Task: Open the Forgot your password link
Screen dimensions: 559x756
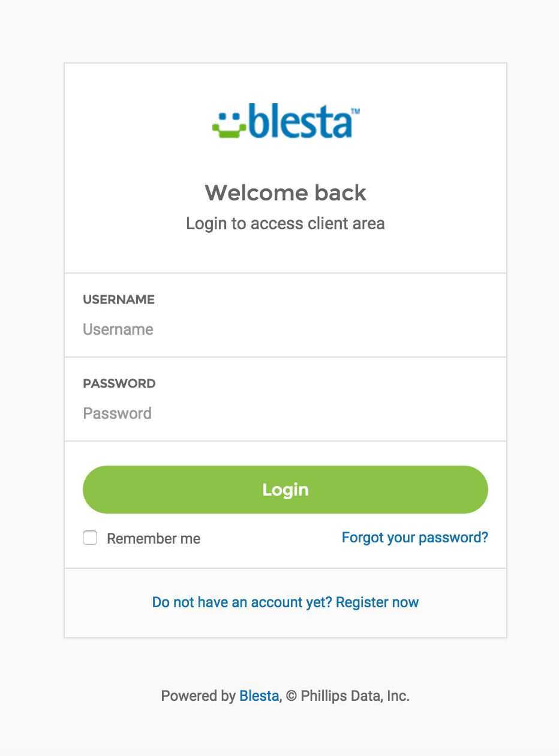Action: [415, 538]
